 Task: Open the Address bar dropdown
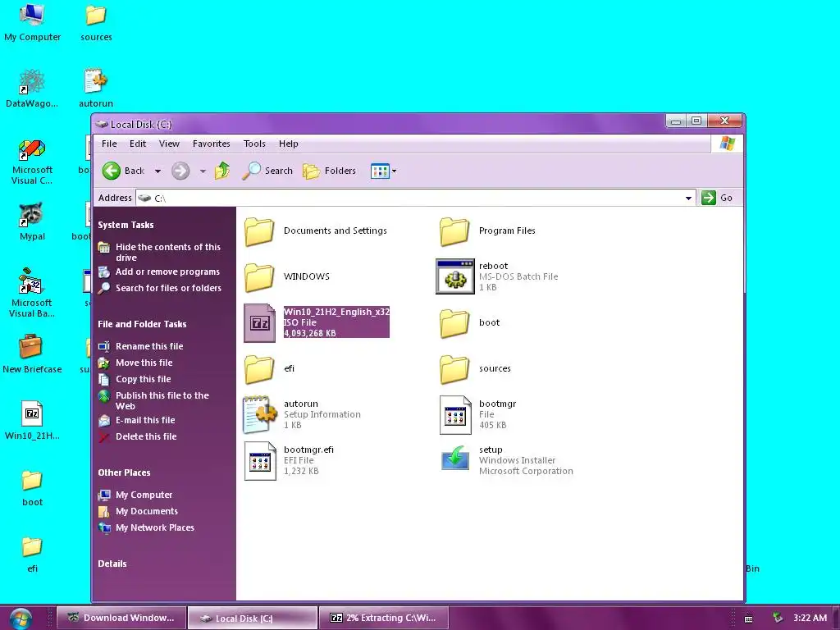pyautogui.click(x=688, y=199)
